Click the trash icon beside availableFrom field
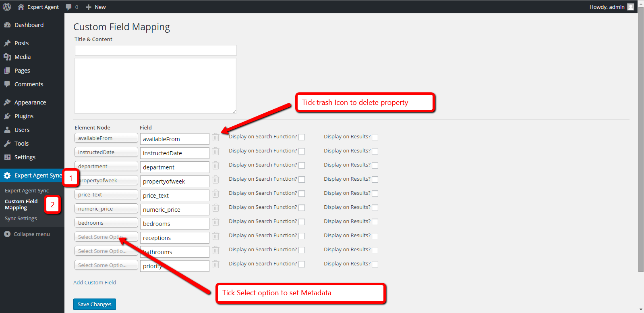644x313 pixels. point(215,138)
